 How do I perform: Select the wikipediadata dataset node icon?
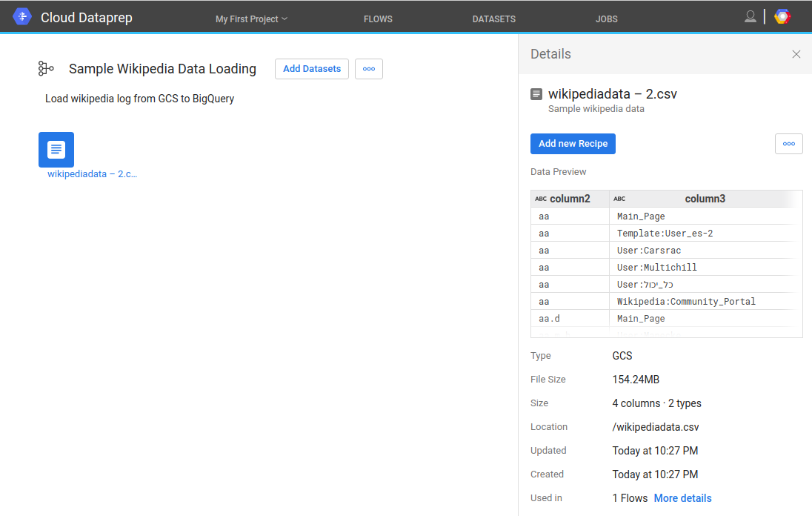click(x=56, y=150)
